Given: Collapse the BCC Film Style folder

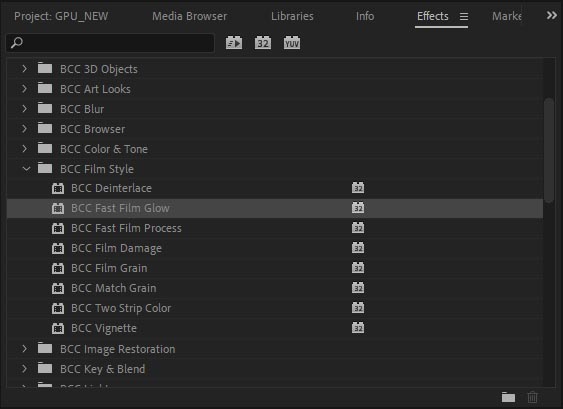Looking at the screenshot, I should (26, 169).
